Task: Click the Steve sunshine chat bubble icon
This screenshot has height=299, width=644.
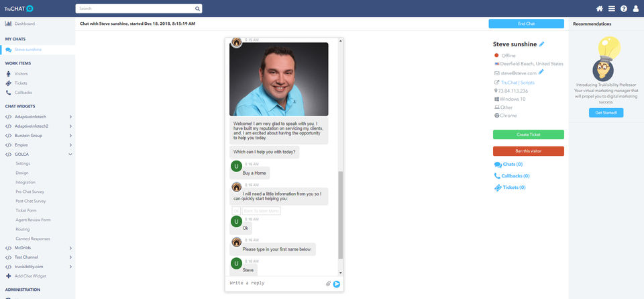Action: (x=9, y=50)
